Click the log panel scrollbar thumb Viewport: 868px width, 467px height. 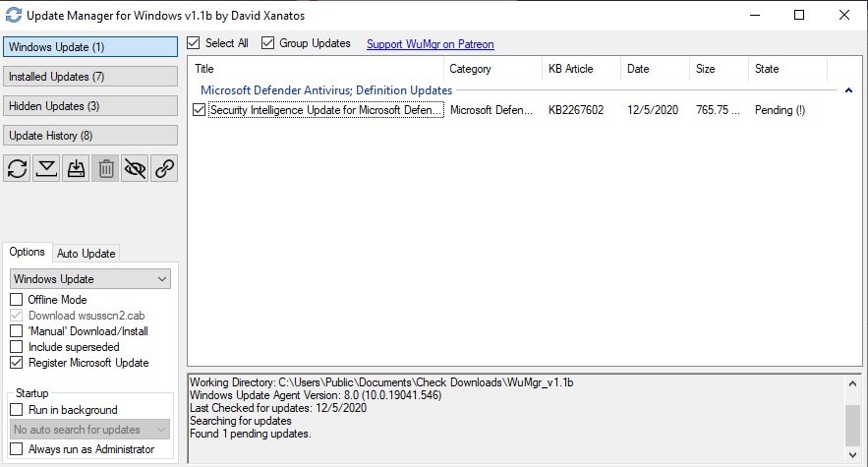click(x=852, y=425)
